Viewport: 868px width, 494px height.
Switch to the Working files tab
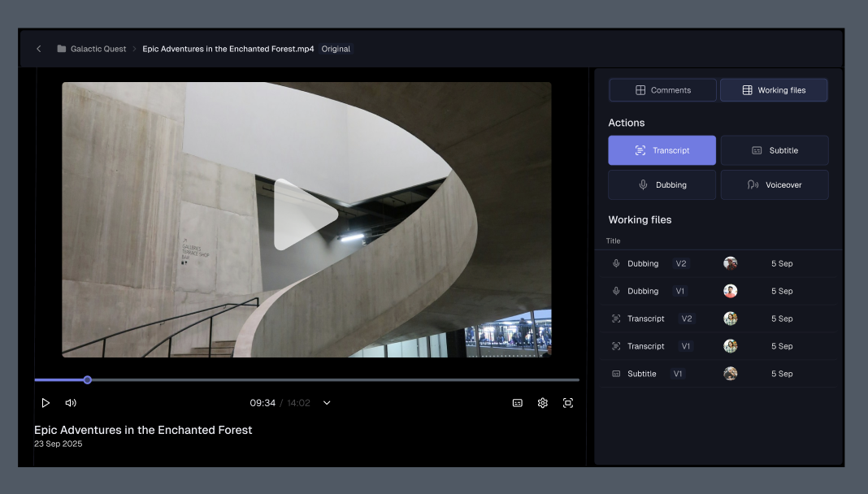click(x=774, y=90)
